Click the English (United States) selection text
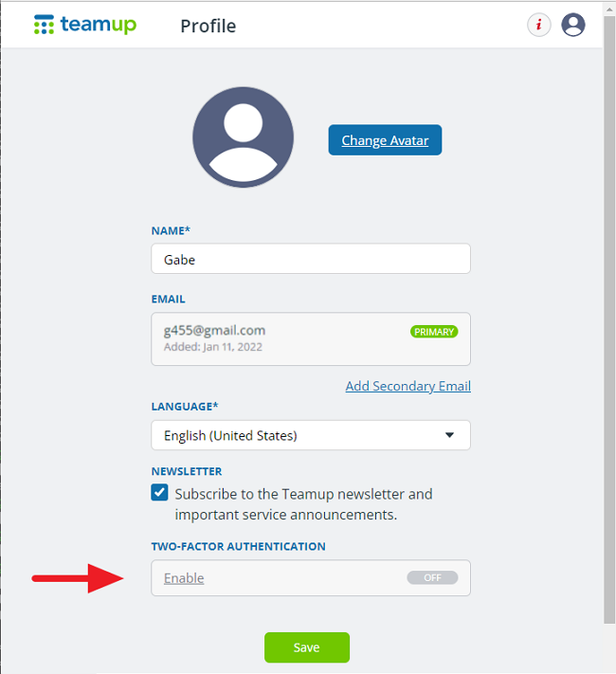The height and width of the screenshot is (674, 616). tap(230, 435)
